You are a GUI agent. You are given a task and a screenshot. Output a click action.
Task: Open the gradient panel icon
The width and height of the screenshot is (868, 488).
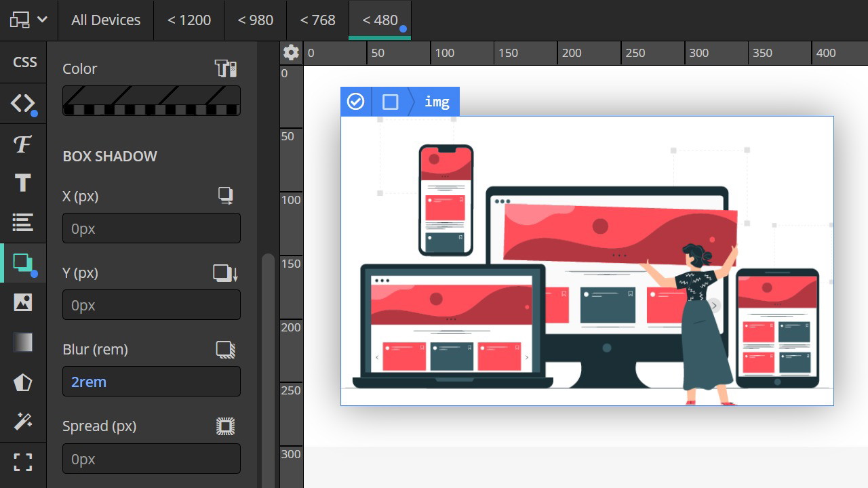23,342
